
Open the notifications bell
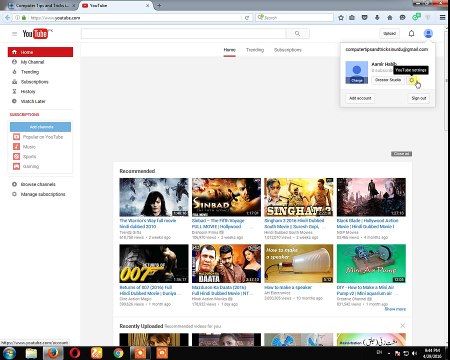click(x=411, y=34)
